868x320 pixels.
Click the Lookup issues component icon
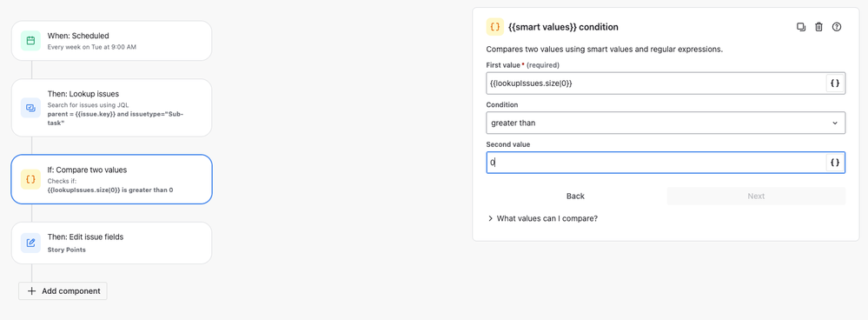[31, 108]
